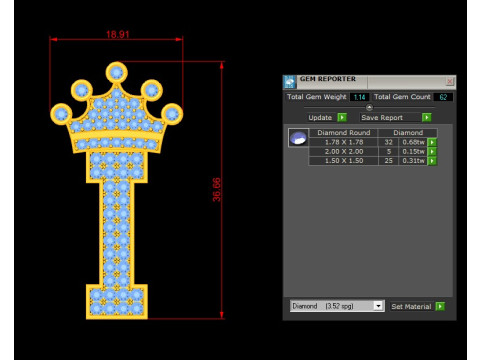Click the 0.68tw weight cell
The image size is (480, 360).
pyautogui.click(x=413, y=142)
